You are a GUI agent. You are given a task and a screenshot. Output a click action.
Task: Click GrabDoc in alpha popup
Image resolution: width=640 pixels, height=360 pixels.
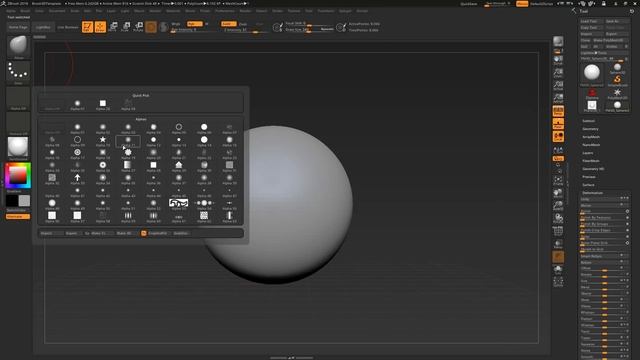click(181, 233)
